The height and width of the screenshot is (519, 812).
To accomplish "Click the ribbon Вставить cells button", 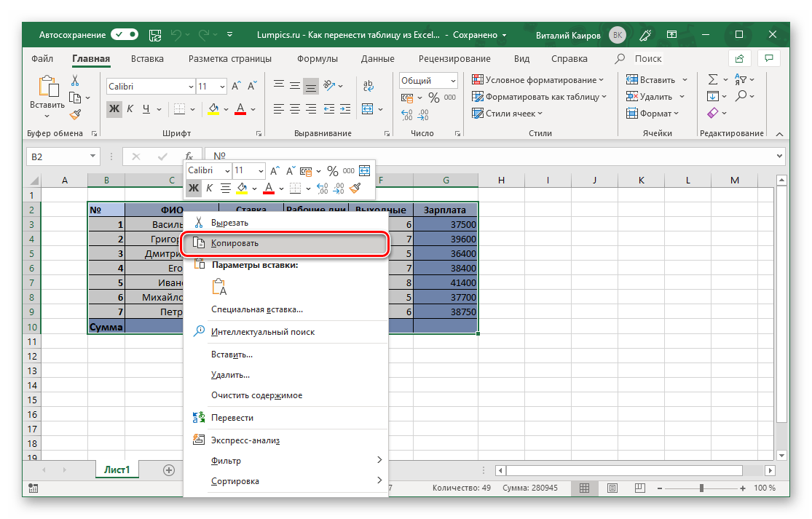I will (650, 79).
